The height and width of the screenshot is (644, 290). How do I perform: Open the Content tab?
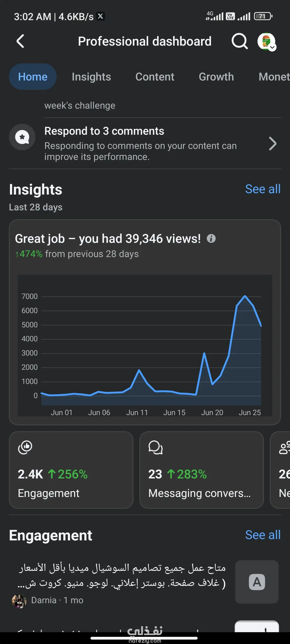[x=155, y=77]
